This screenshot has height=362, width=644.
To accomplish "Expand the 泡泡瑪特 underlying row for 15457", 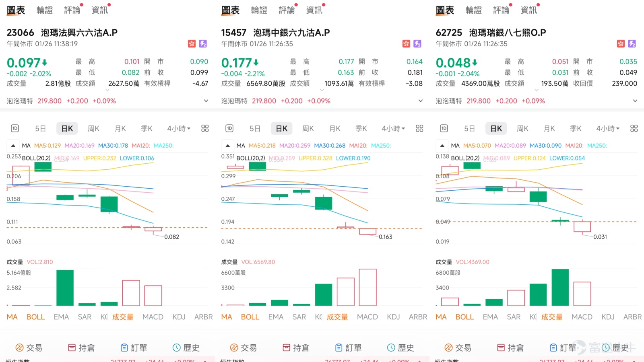I will 421,101.
